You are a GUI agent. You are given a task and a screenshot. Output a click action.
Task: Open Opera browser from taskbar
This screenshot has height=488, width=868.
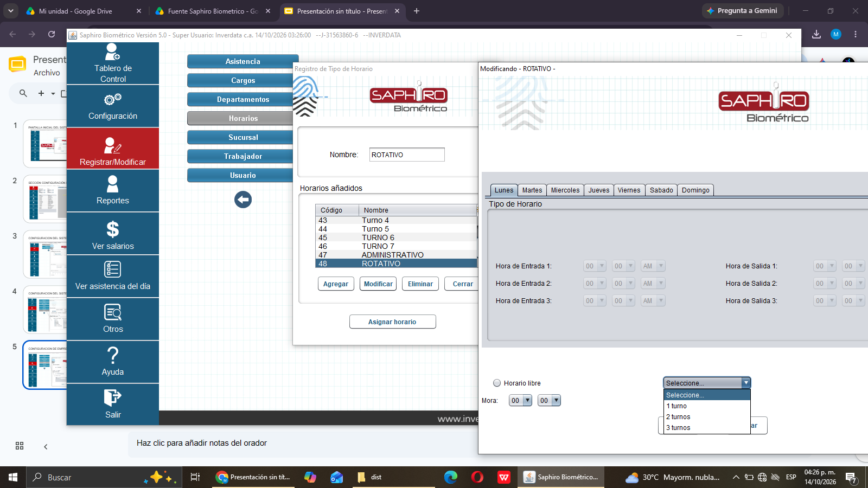(477, 477)
